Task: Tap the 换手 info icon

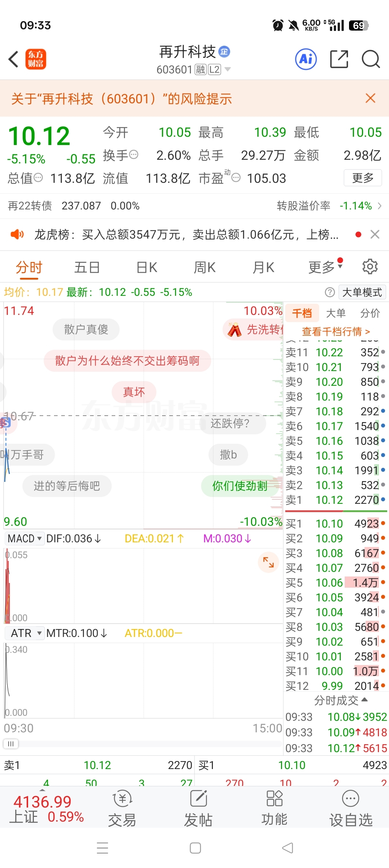Action: (134, 155)
